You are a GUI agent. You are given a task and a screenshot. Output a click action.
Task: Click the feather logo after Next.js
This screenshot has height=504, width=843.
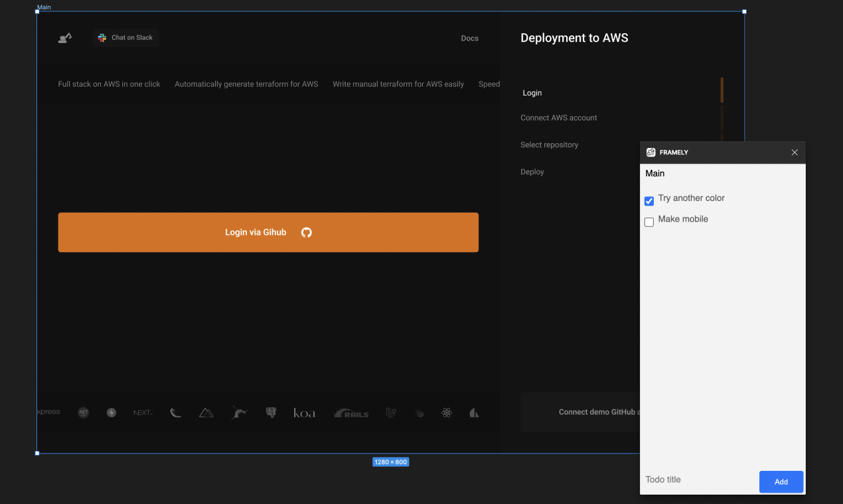pyautogui.click(x=175, y=412)
